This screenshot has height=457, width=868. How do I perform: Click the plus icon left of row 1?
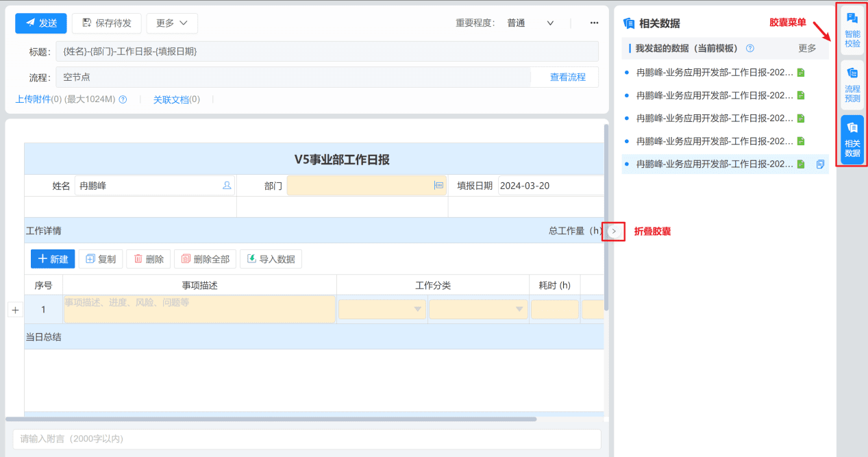(15, 310)
